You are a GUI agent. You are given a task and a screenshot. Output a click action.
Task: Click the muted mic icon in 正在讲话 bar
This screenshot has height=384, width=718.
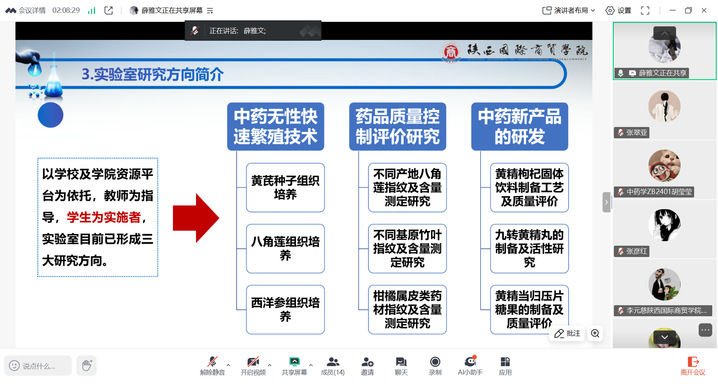point(195,31)
